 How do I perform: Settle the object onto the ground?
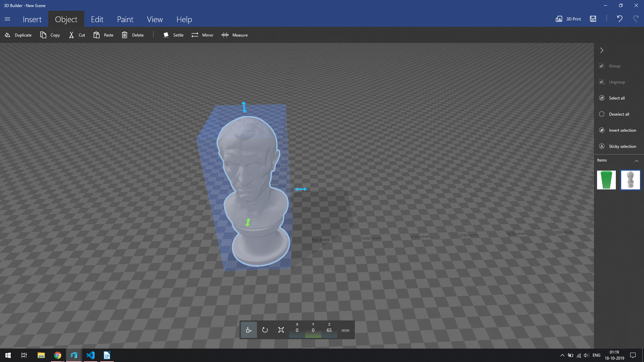click(x=173, y=35)
